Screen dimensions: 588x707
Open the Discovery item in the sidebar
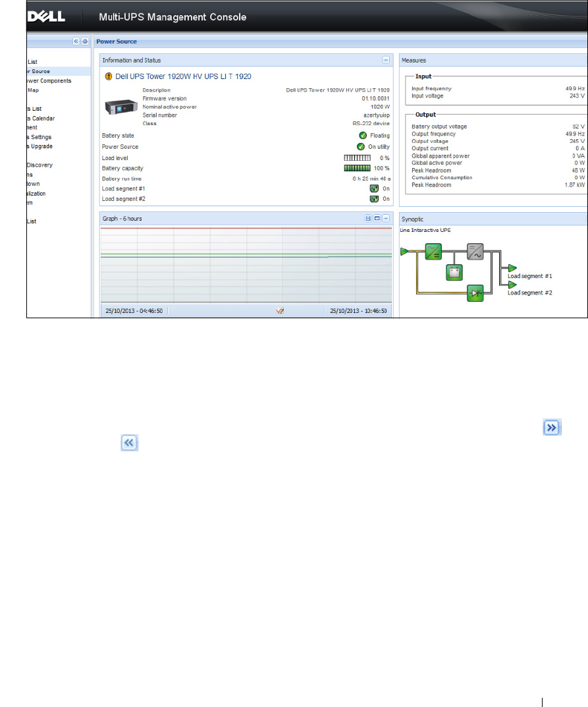coord(40,165)
